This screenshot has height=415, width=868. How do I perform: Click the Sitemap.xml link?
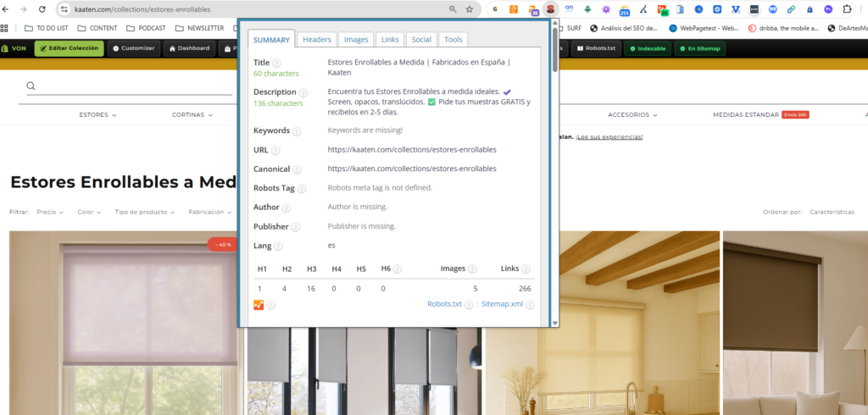tap(503, 303)
